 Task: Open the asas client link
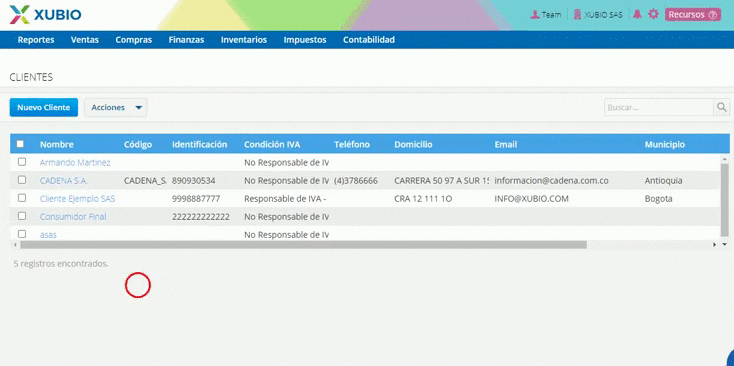click(x=48, y=234)
